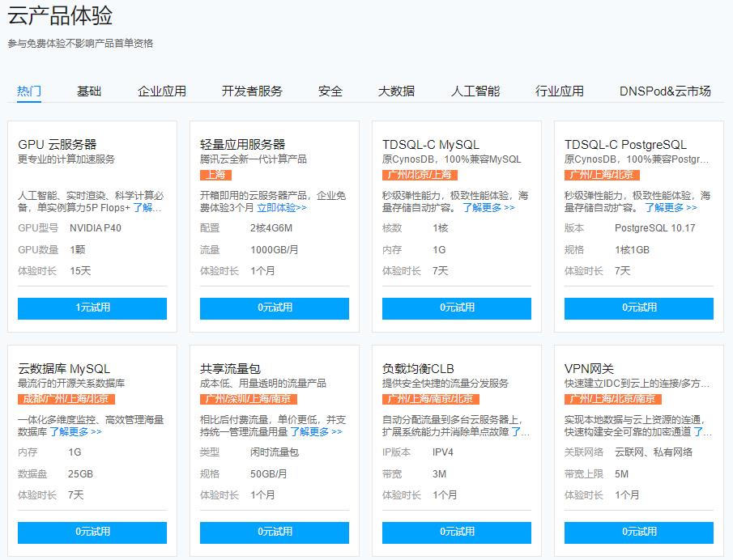Switch to the 安全 tab

[329, 91]
